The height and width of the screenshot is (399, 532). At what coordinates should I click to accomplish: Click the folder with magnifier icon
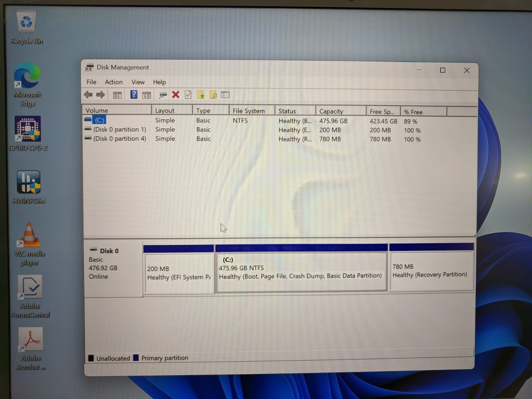coord(213,95)
